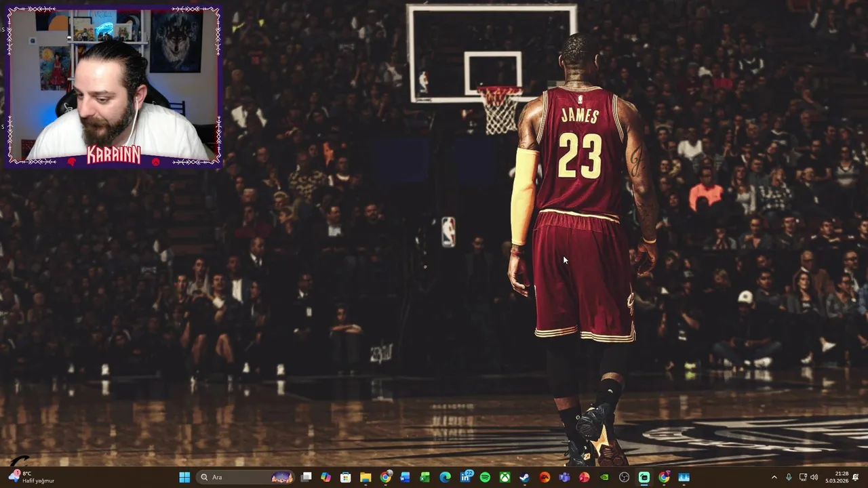This screenshot has height=488, width=868.
Task: Launch EA app from taskbar
Action: click(545, 477)
